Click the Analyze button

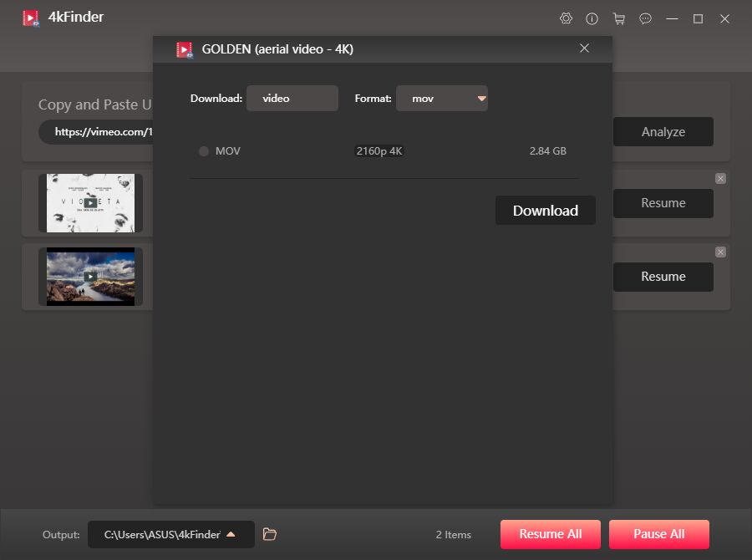tap(663, 132)
